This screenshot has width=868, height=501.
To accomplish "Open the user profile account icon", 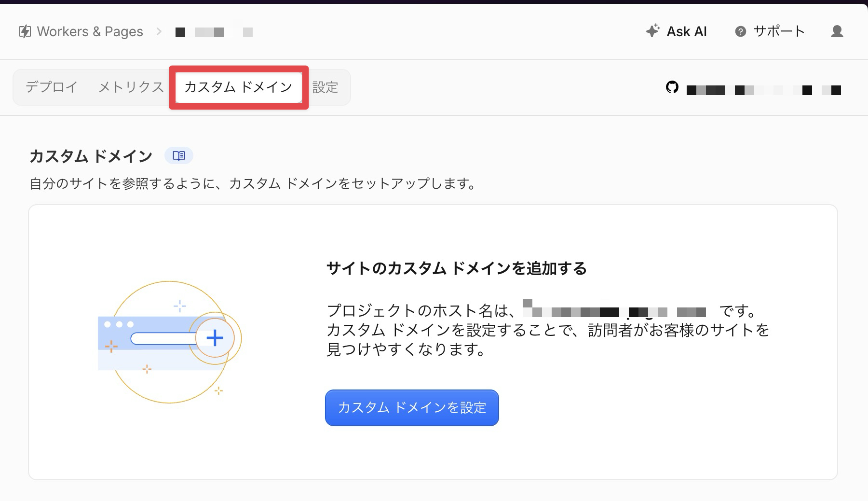I will 837,31.
